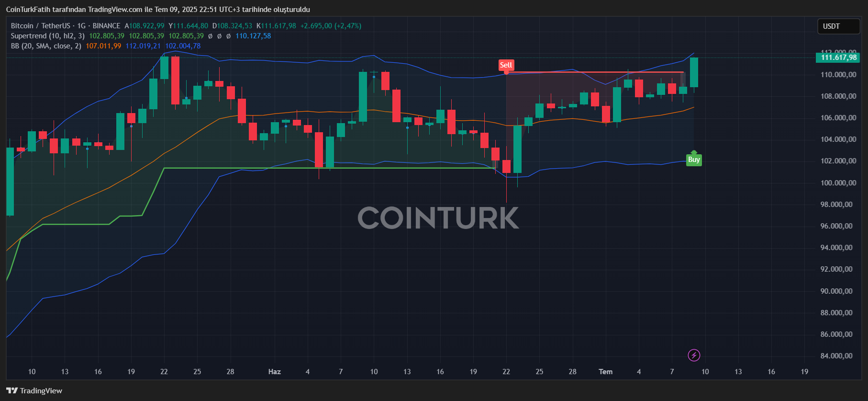The height and width of the screenshot is (401, 868).
Task: Click the BB lower value 102.004,78
Action: 183,46
